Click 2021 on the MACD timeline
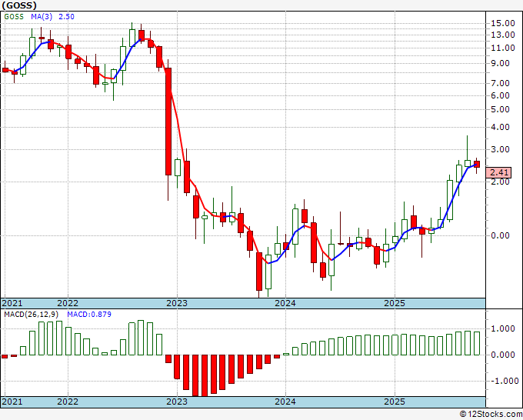Screen dimensions: 523x420 tap(12, 402)
